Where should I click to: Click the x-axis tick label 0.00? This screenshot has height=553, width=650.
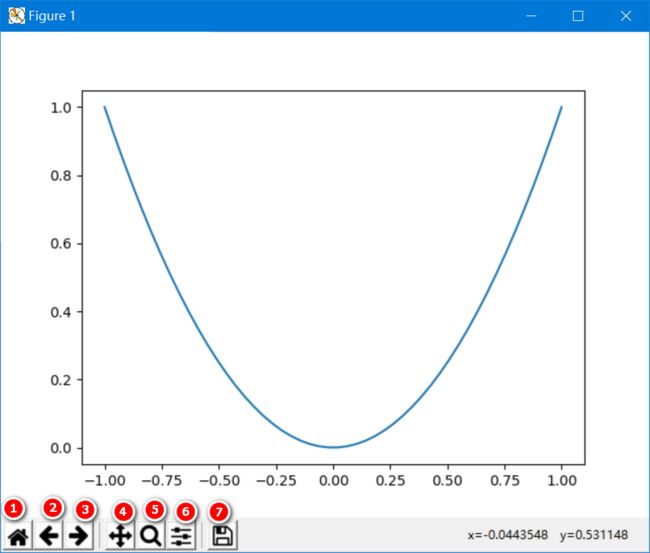tap(334, 481)
